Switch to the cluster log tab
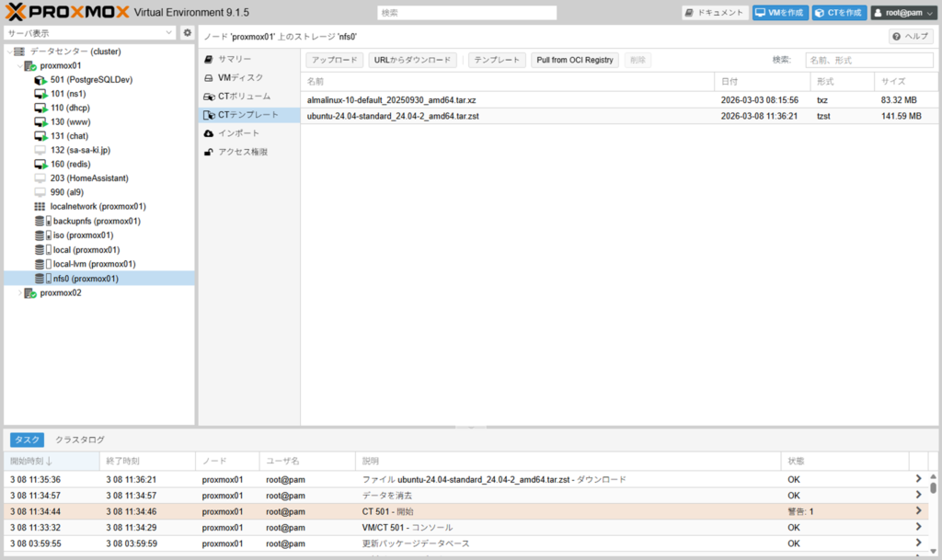 pos(79,440)
